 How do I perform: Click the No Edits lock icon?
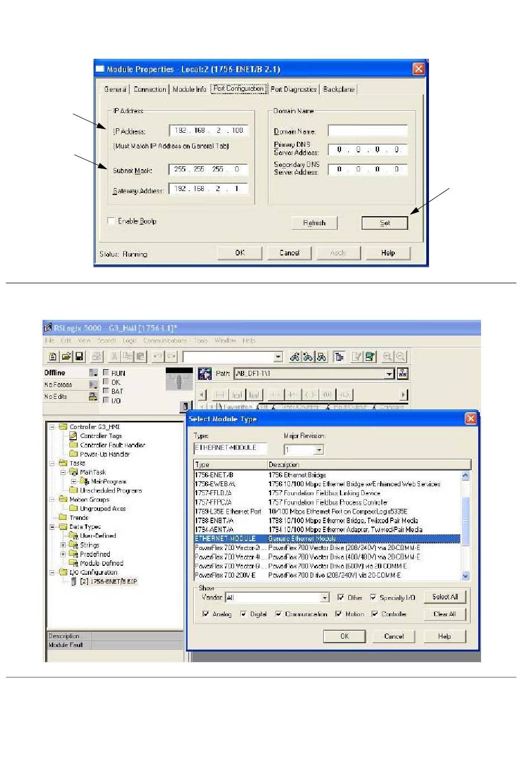[x=93, y=397]
